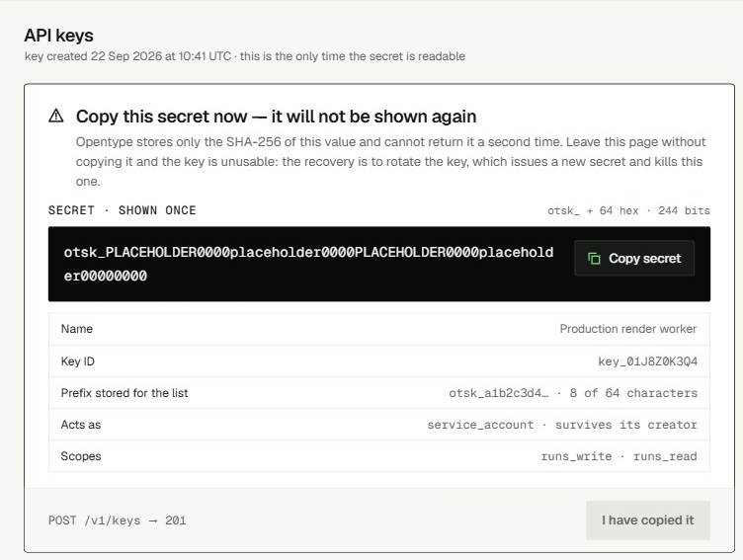Viewport: 743px width, 560px height.
Task: Click the Copy secret button
Action: pyautogui.click(x=634, y=258)
